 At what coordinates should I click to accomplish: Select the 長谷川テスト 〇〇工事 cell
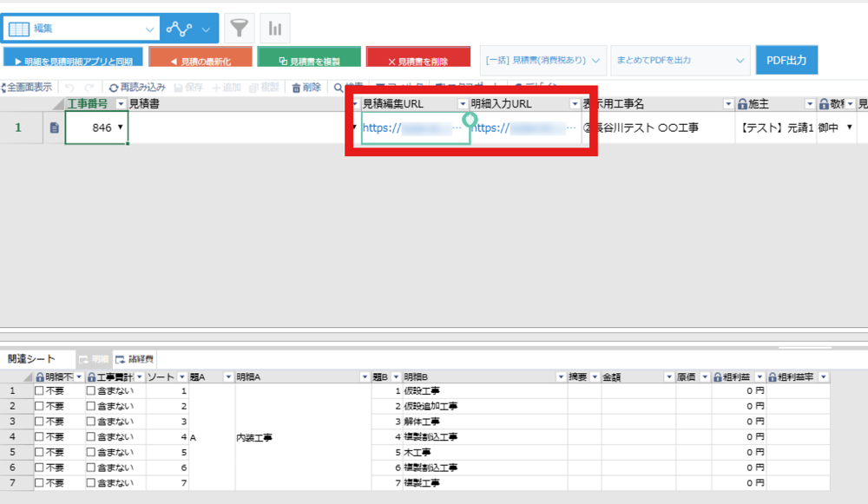point(658,128)
